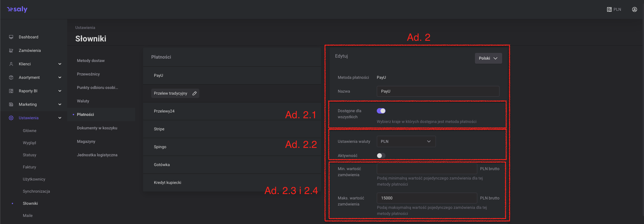This screenshot has height=224, width=644.
Task: Select Metody dostaw in dictionary menu
Action: click(x=91, y=61)
